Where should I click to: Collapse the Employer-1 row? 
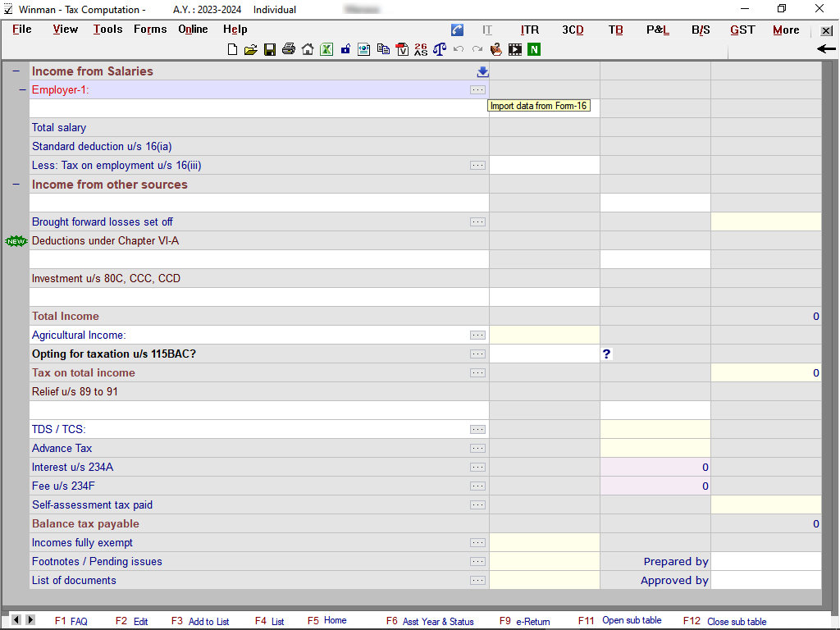[22, 90]
